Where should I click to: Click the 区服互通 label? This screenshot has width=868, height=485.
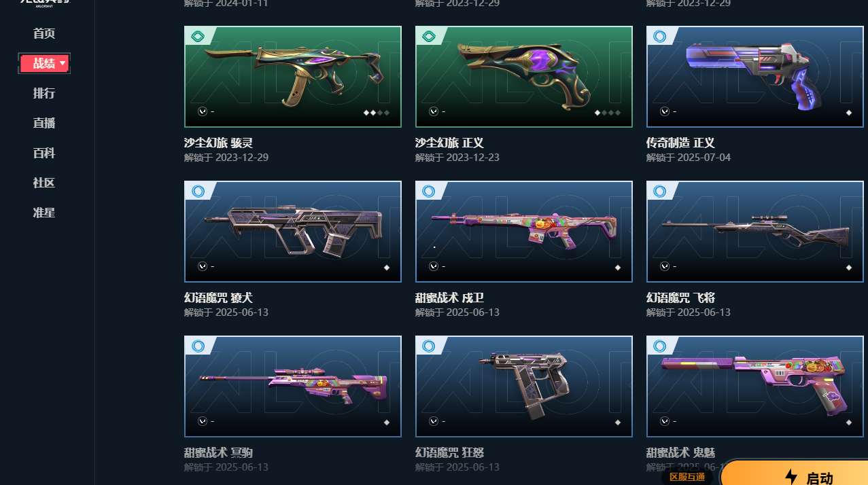coord(687,477)
